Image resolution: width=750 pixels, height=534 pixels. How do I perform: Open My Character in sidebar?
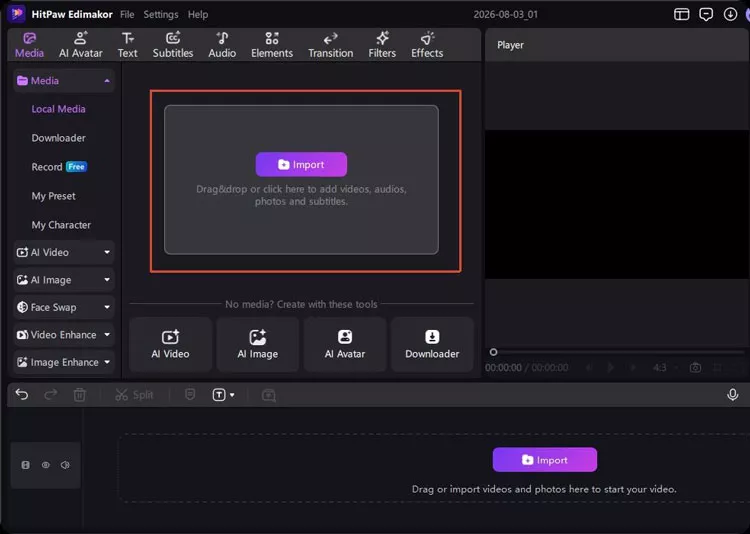click(x=61, y=225)
